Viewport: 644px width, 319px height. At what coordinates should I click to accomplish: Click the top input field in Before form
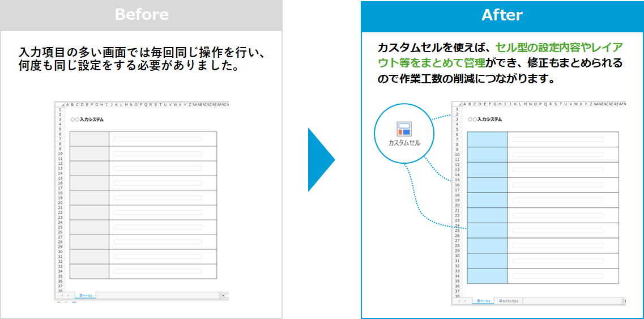tap(157, 139)
